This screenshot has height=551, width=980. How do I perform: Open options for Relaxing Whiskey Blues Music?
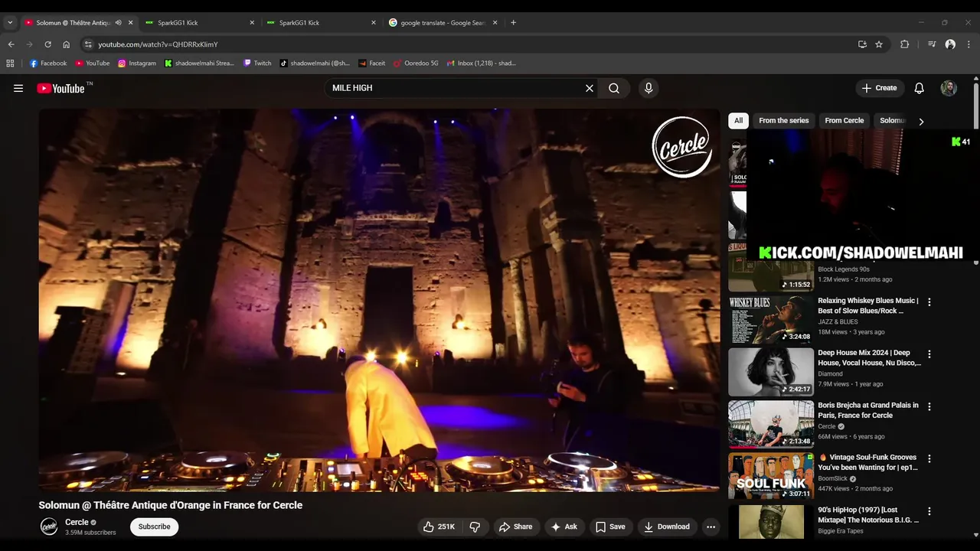pyautogui.click(x=929, y=302)
